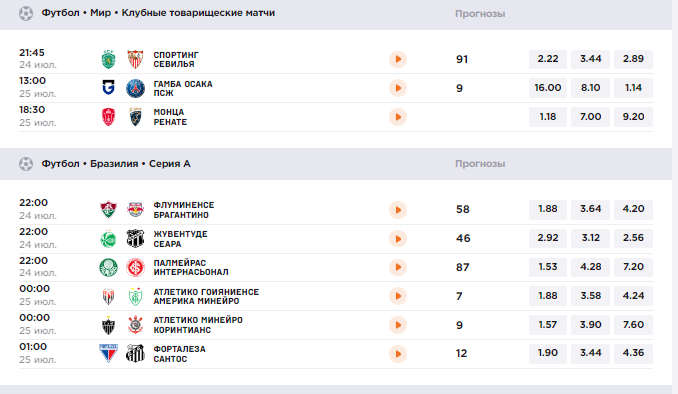Click Palmeiras green crest icon
The image size is (678, 394).
pos(109,267)
